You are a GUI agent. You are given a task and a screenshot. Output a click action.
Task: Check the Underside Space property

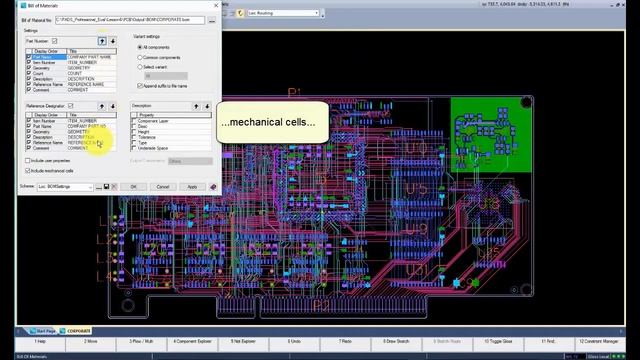(x=134, y=148)
